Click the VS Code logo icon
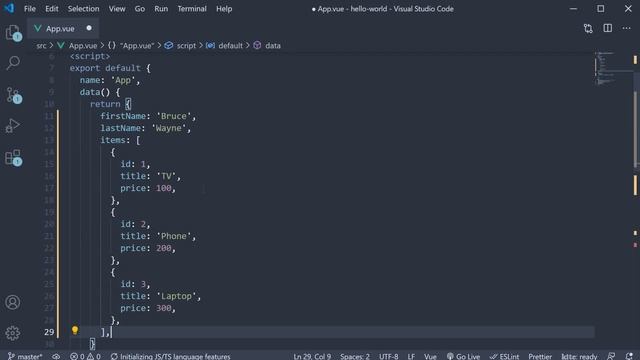 point(9,8)
